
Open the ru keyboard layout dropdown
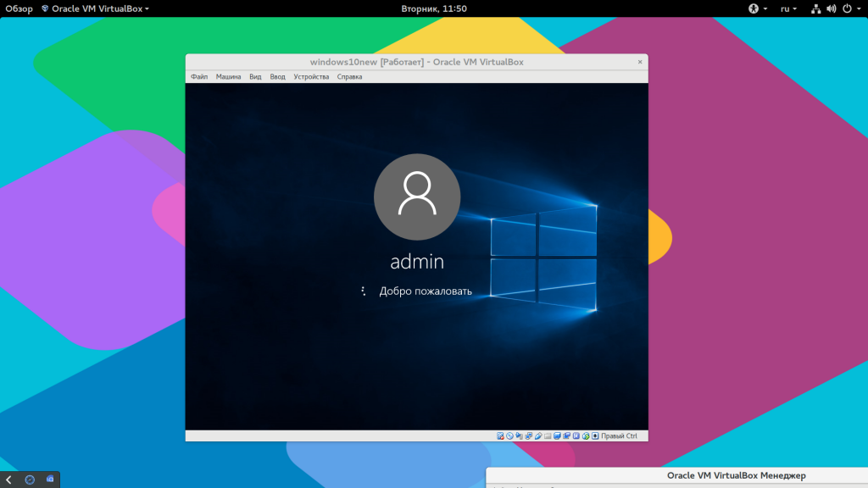point(788,8)
